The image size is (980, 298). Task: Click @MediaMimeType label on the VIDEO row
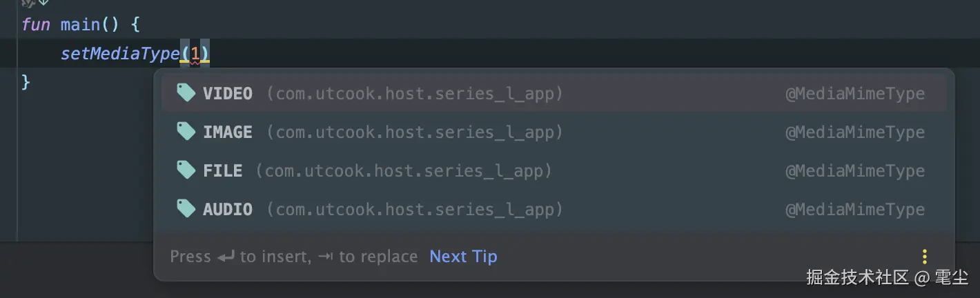pyautogui.click(x=854, y=94)
